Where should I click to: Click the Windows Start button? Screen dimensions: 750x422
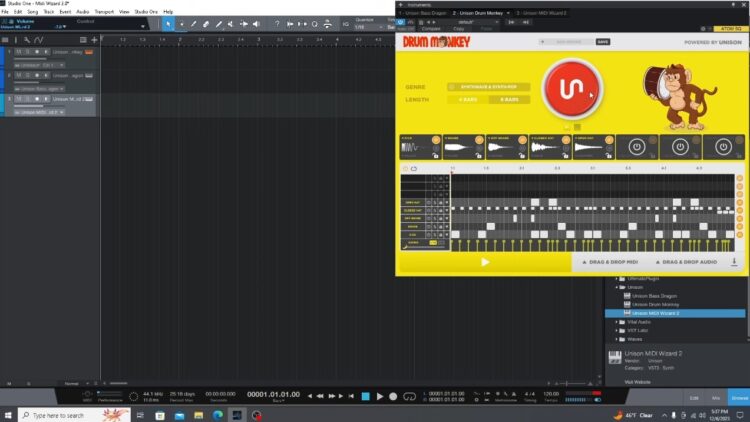8,415
